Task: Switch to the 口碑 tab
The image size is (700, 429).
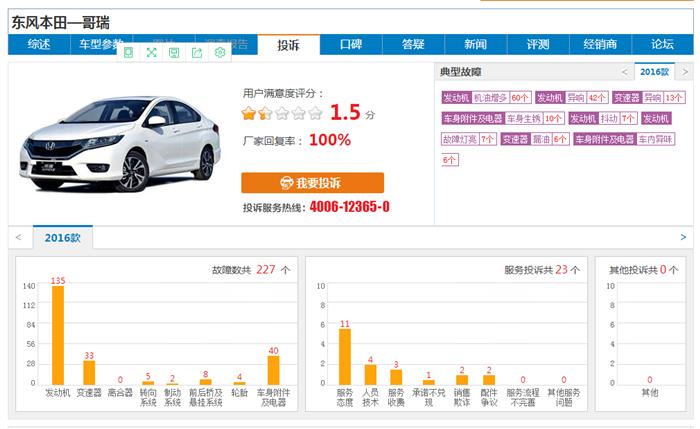Action: (351, 44)
